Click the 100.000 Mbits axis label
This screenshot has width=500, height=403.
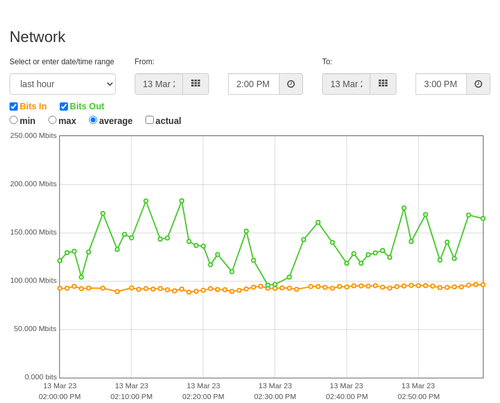coord(33,281)
